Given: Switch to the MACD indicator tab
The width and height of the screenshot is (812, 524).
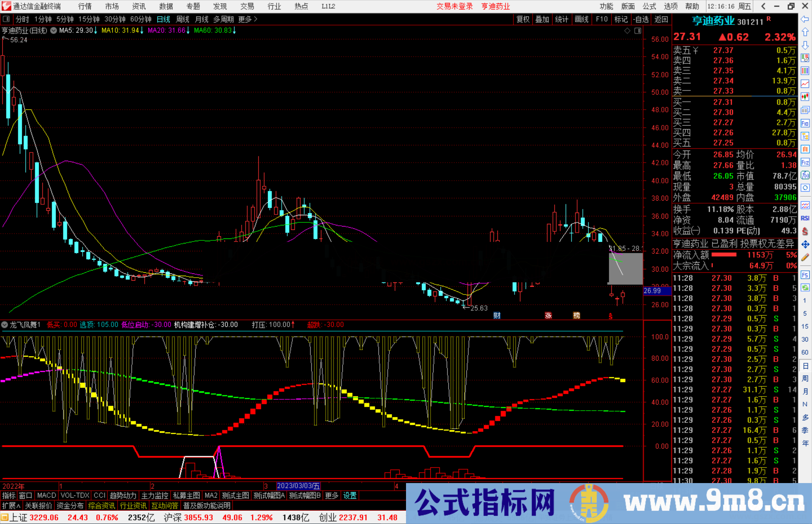Looking at the screenshot, I should click(46, 495).
